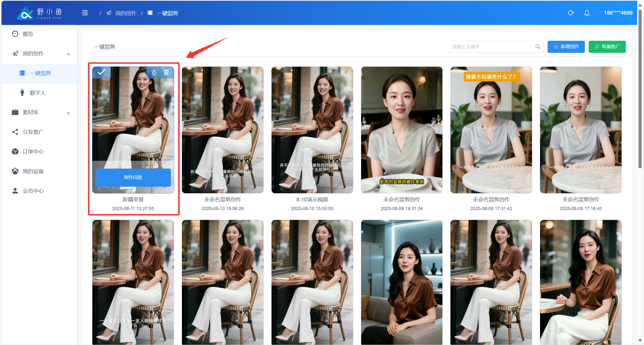Click the trash delete icon on first card
The height and width of the screenshot is (345, 644).
click(x=166, y=72)
